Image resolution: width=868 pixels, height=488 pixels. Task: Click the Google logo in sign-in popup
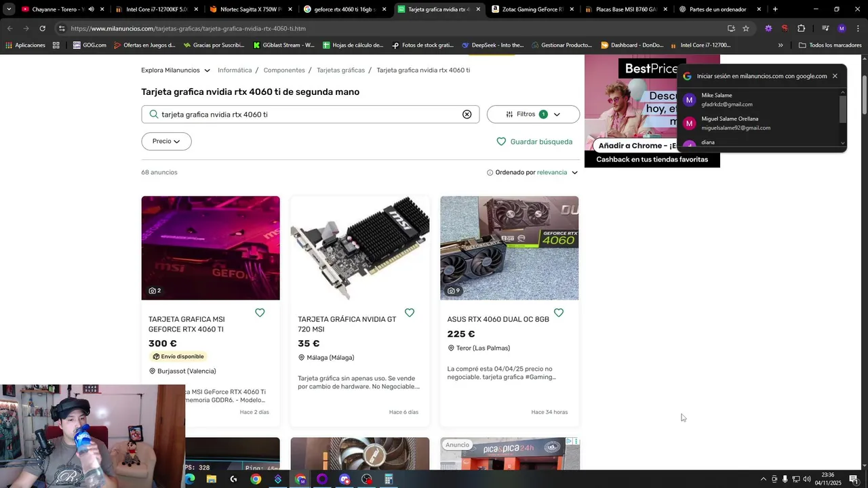click(687, 76)
